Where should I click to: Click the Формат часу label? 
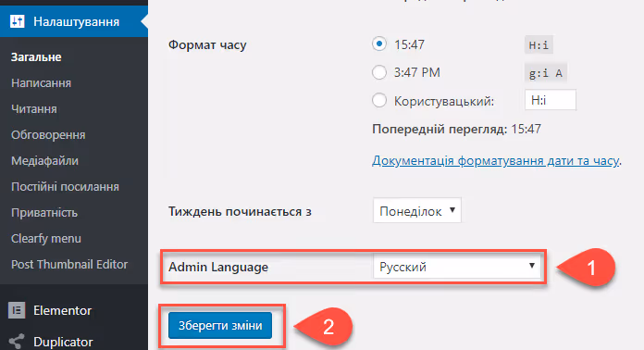click(x=207, y=44)
